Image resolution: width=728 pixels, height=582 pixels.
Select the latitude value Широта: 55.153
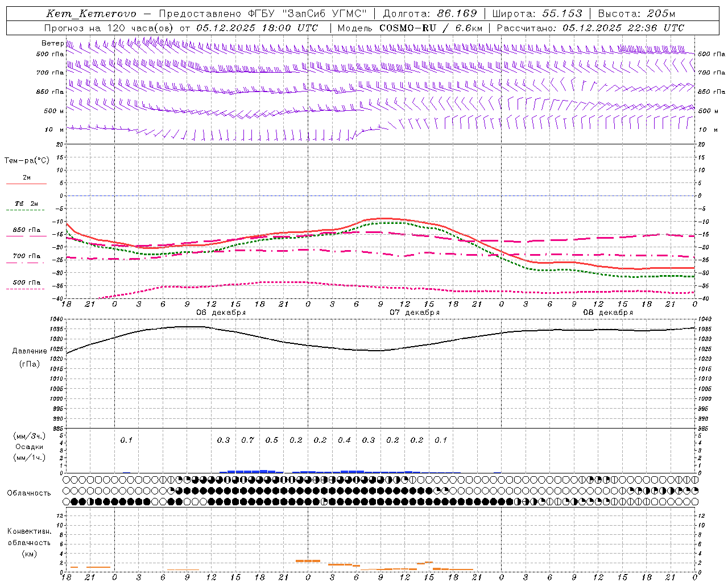(x=537, y=14)
